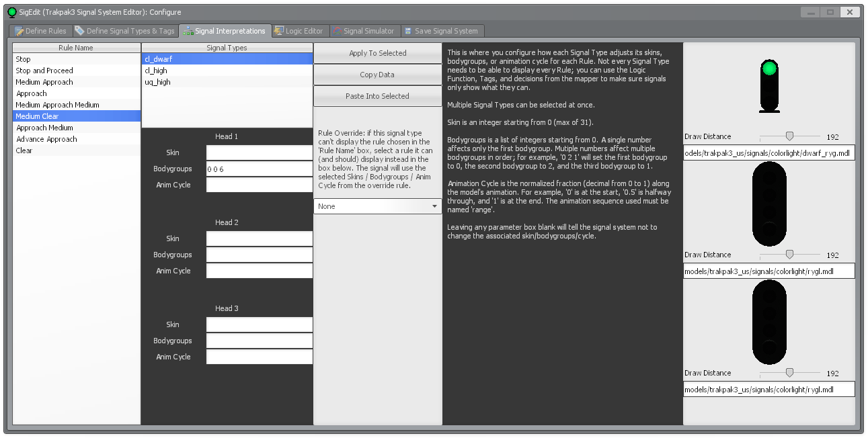
Task: Select the Stop rule
Action: coord(77,59)
